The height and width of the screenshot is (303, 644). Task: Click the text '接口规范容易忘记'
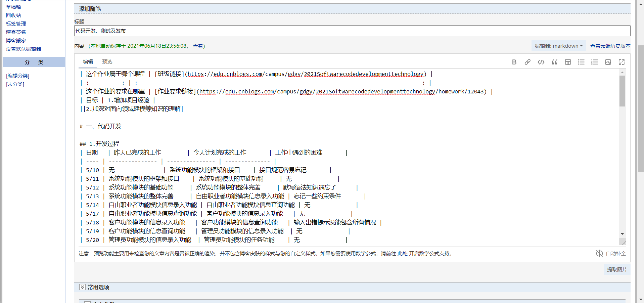coord(283,170)
